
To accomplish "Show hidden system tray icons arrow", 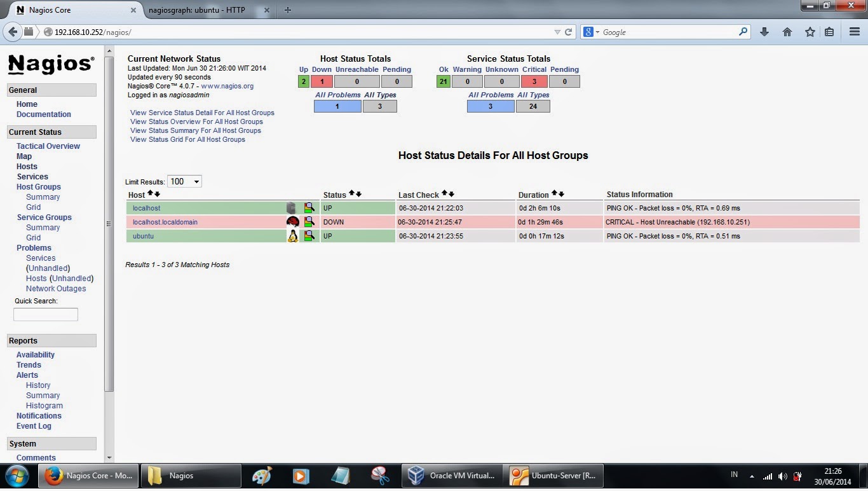I will click(x=752, y=476).
